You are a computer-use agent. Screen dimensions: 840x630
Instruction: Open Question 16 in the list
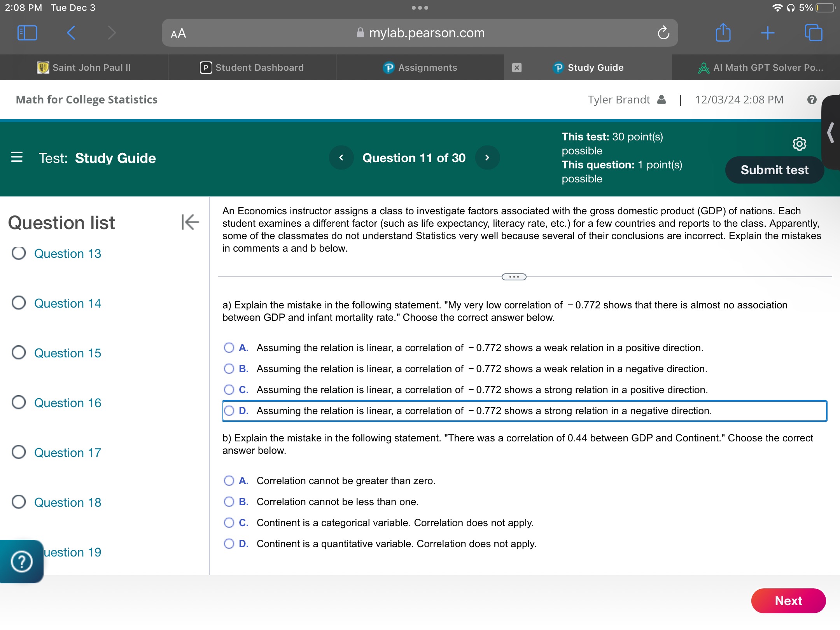[68, 403]
